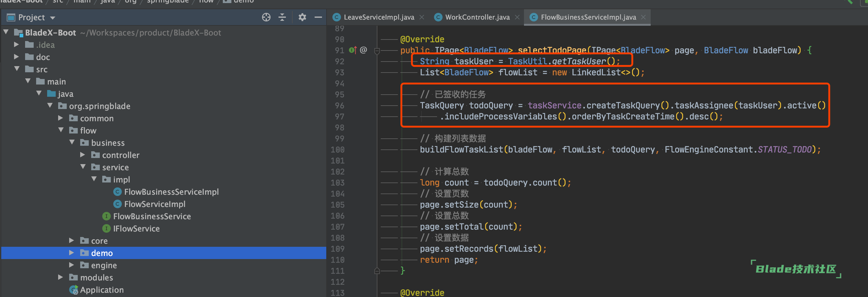Click the doc folder name
The height and width of the screenshot is (297, 868).
click(43, 57)
